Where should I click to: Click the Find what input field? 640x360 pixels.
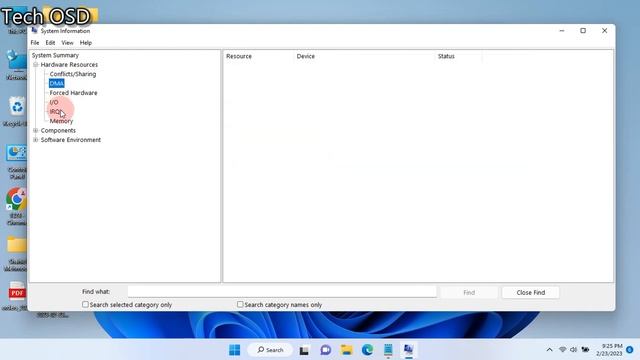coord(282,291)
